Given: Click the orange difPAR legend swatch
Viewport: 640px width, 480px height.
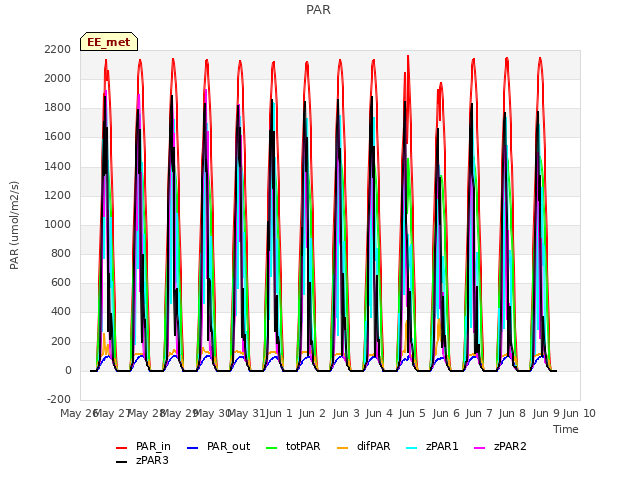Looking at the screenshot, I should (x=342, y=448).
